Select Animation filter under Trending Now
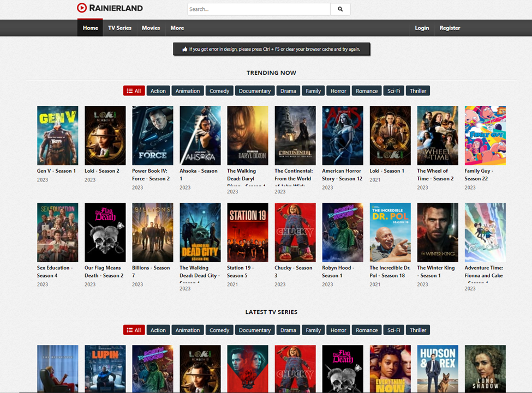This screenshot has height=393, width=532. point(188,91)
